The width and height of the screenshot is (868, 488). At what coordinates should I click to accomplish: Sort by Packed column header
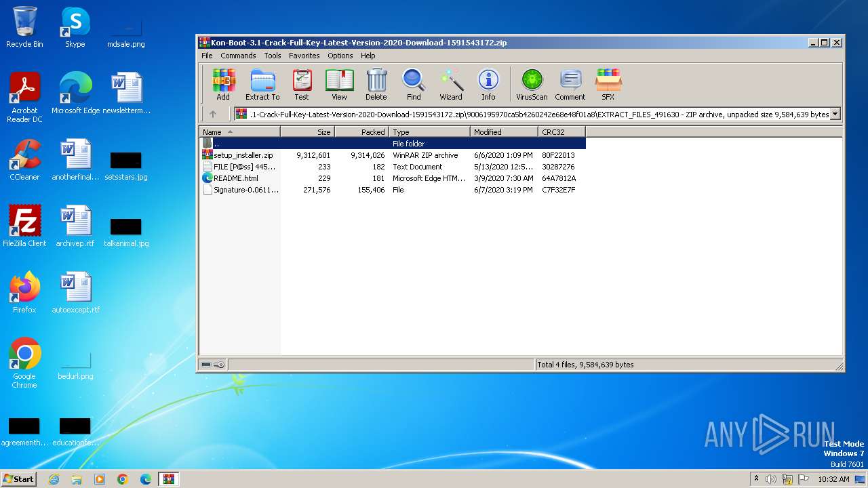pos(362,132)
